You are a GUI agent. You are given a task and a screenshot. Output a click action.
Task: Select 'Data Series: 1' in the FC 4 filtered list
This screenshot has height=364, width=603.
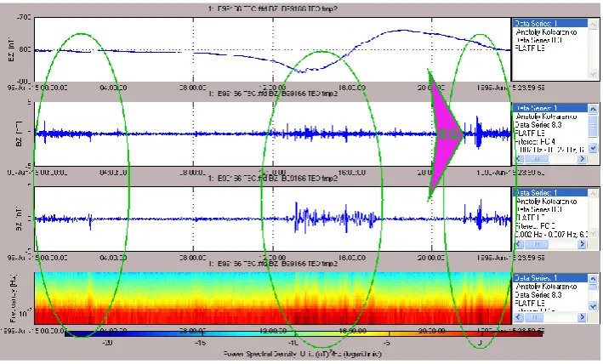pyautogui.click(x=550, y=108)
